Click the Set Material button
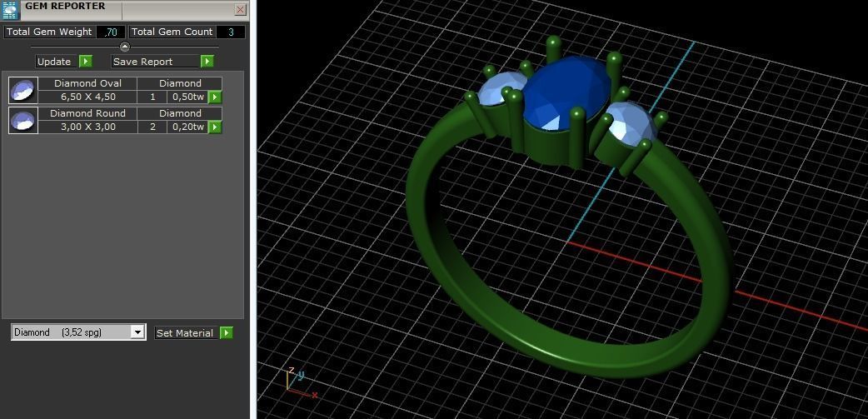 (x=185, y=332)
